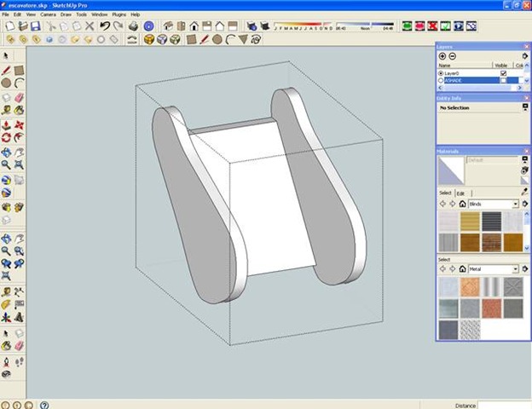Click the Undo arrow icon

(x=105, y=26)
